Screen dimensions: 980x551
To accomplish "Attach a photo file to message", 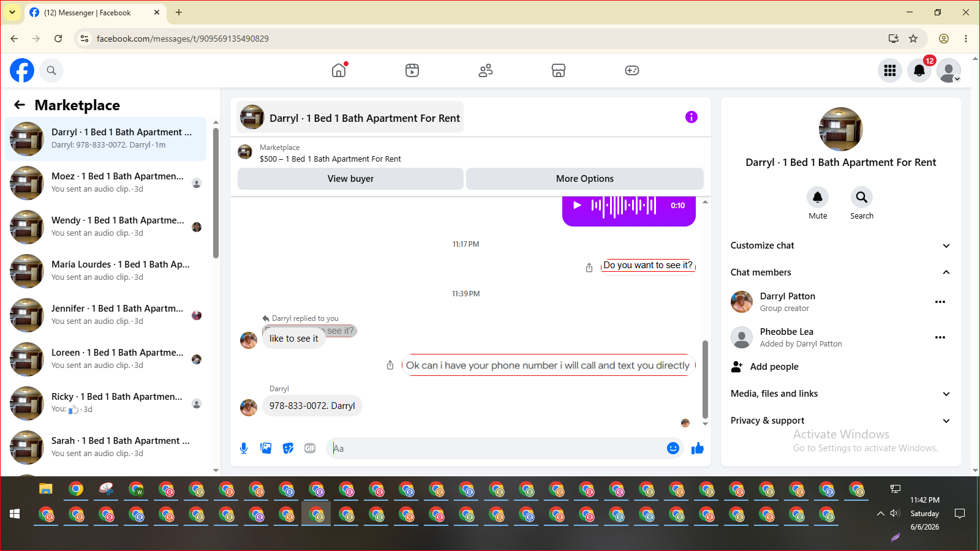I will tap(266, 448).
